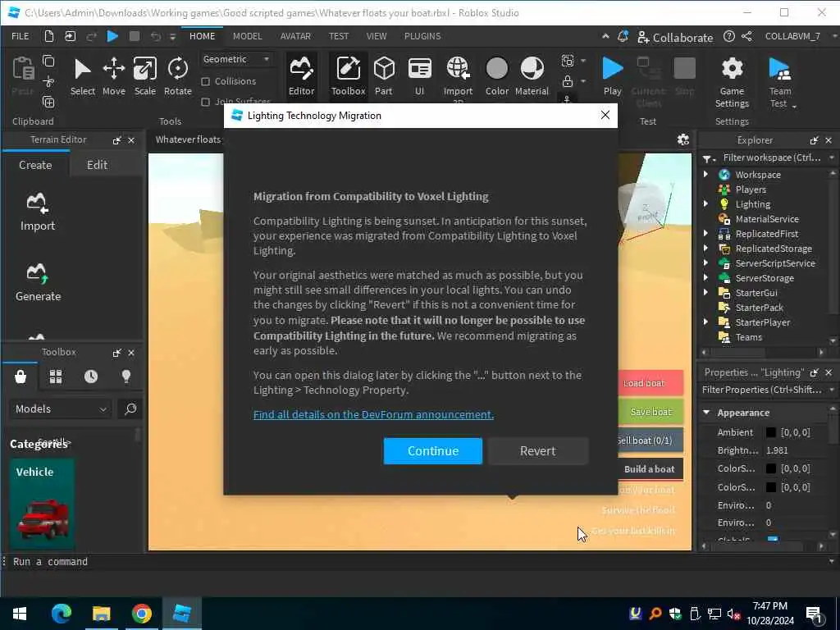Screen dimensions: 840x630
Task: Click the quick-access blue Play arrow
Action: 112,36
